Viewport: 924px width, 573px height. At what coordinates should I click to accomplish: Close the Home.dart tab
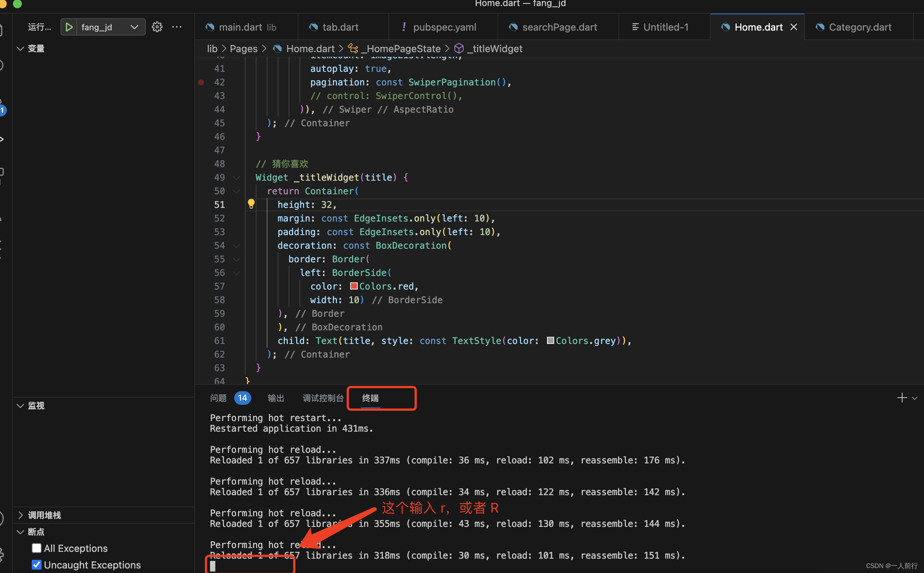click(793, 27)
